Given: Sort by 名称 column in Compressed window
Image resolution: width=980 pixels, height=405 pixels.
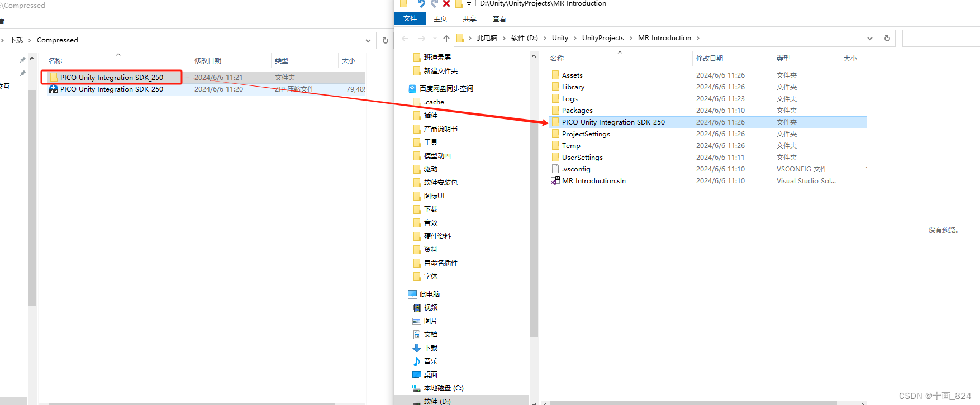Looking at the screenshot, I should coord(55,60).
